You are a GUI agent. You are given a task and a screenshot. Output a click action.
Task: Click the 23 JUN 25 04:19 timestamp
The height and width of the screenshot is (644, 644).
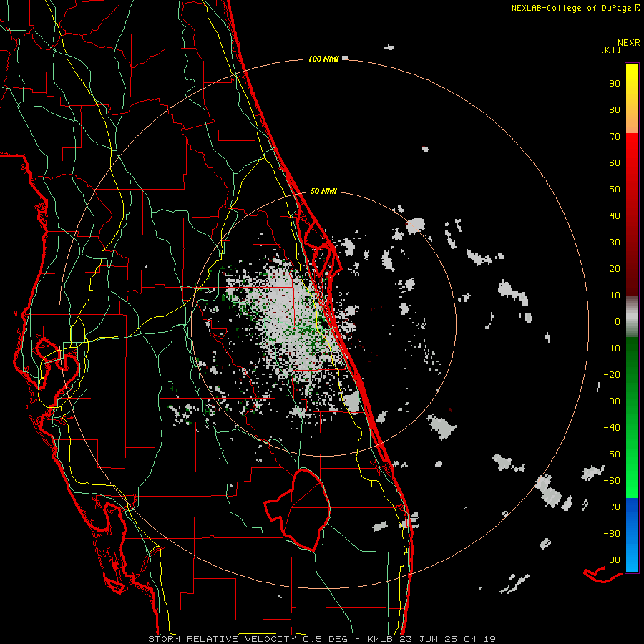click(447, 639)
